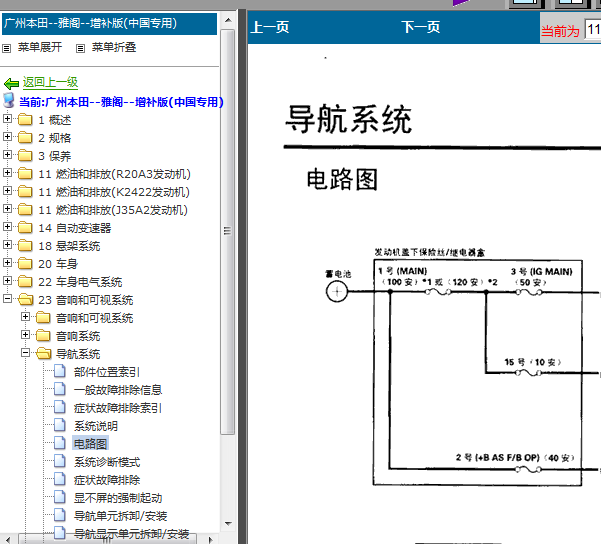Click page icon for 系统诊断模式
Image resolution: width=601 pixels, height=544 pixels.
(60, 461)
